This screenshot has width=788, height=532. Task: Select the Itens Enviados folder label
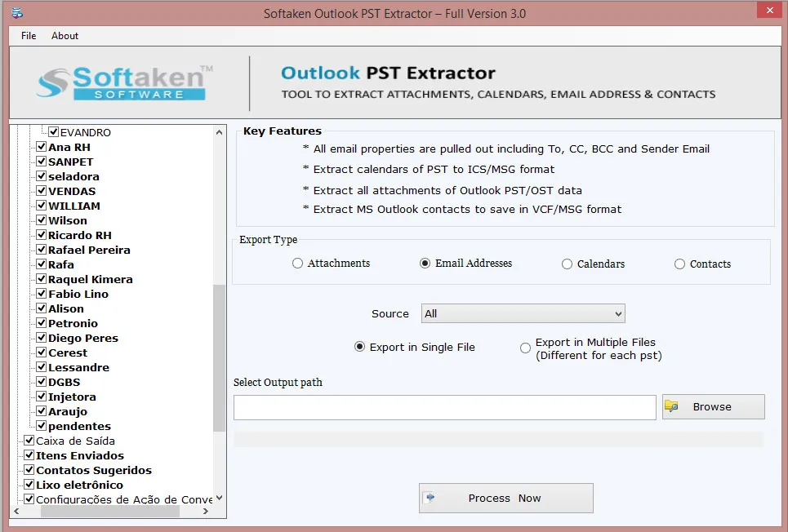coord(80,455)
